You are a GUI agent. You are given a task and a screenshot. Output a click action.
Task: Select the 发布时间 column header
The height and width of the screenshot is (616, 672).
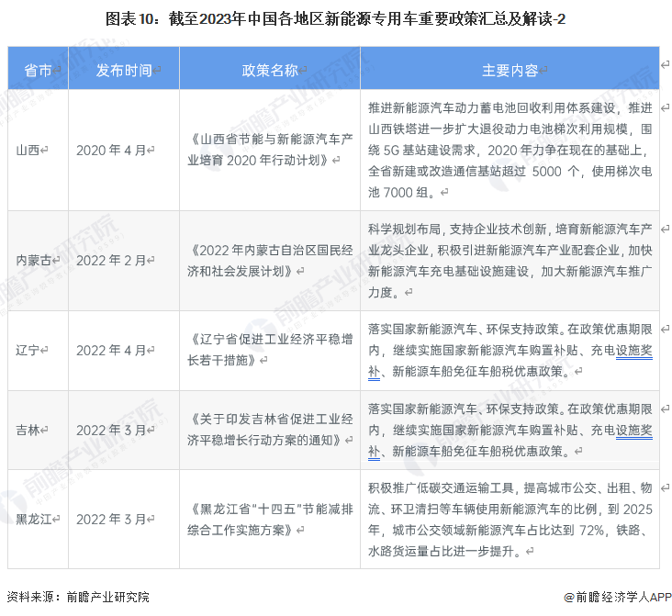124,71
